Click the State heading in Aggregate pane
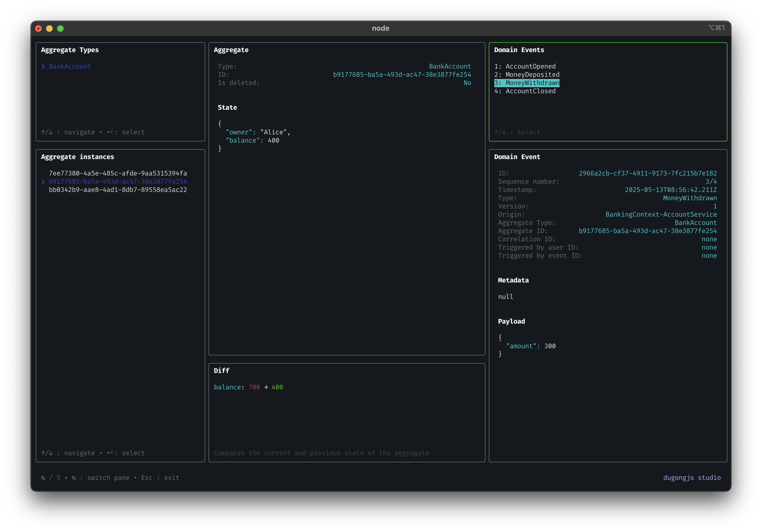 pos(227,107)
